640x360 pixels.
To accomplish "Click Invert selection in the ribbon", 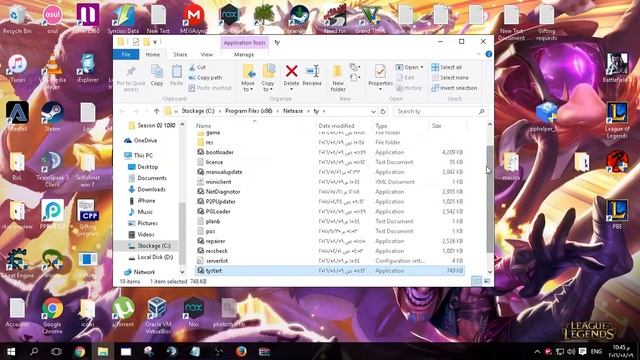I will click(454, 88).
